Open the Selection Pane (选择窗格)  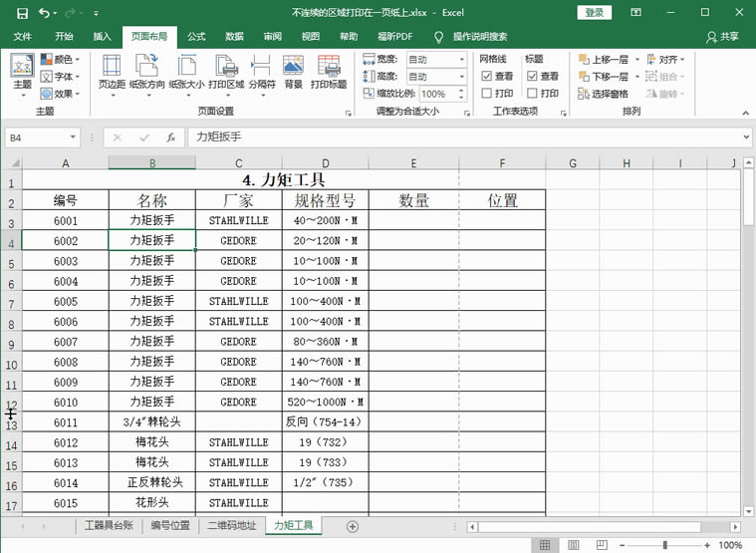(x=604, y=94)
